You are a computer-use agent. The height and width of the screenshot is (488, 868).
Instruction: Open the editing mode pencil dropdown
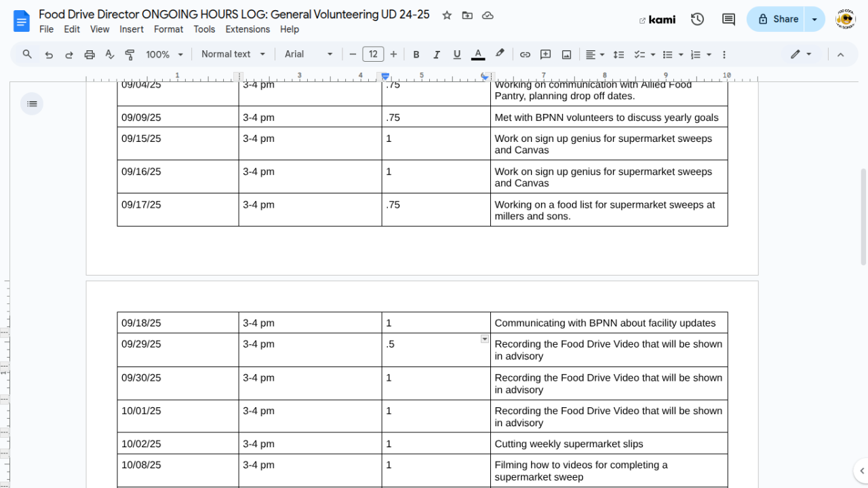(x=801, y=54)
